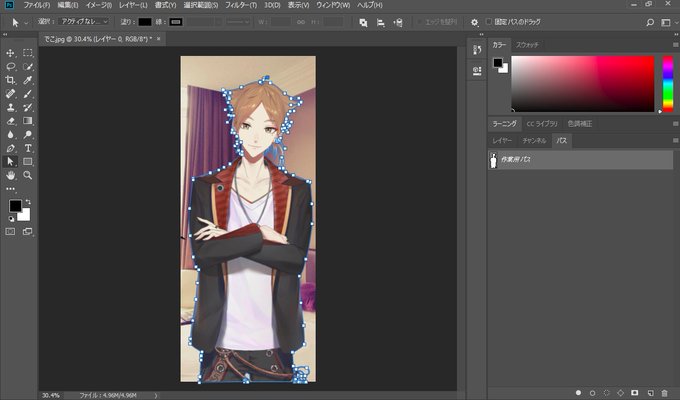Screen dimensions: 680x400
Task: Collapse the right panels double-arrow
Action: 675,34
